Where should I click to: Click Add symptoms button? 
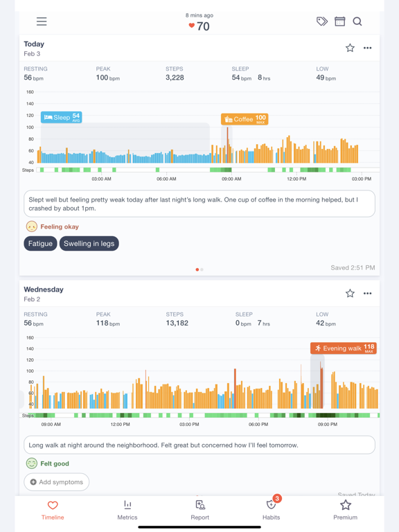pos(56,482)
